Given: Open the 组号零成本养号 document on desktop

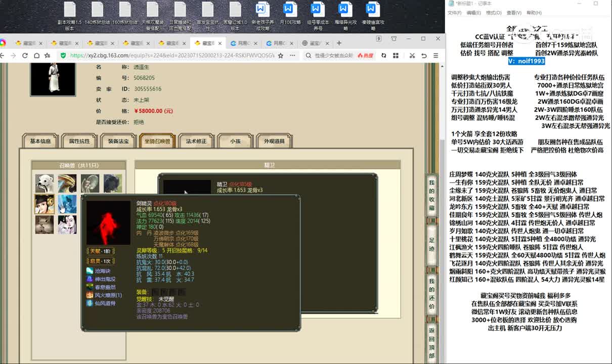Looking at the screenshot, I should [x=318, y=16].
